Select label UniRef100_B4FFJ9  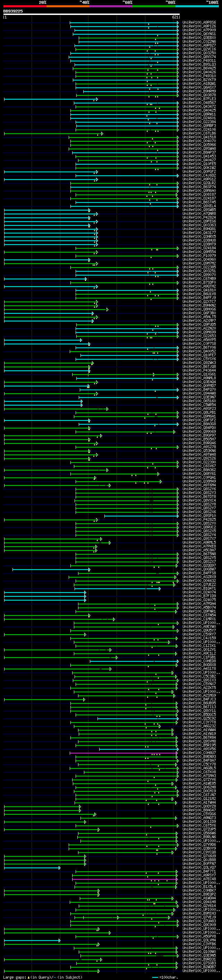pos(199,298)
